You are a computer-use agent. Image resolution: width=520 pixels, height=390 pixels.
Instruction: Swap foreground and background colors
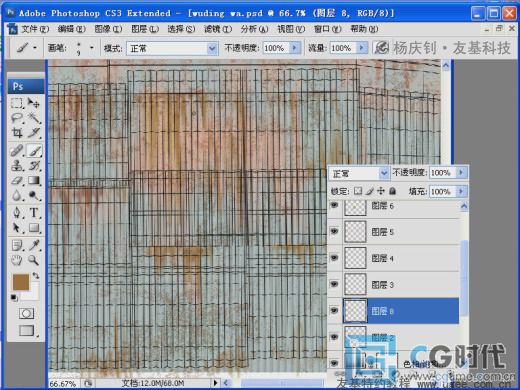(36, 275)
